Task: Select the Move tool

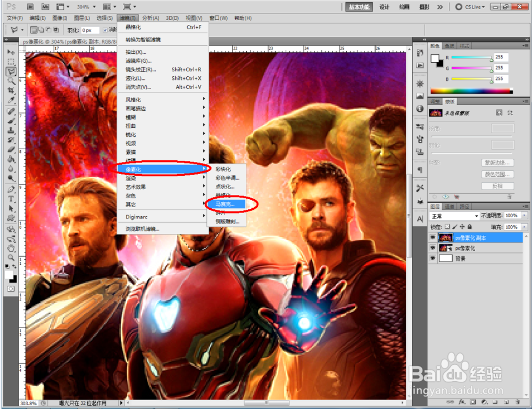Action: [11, 52]
